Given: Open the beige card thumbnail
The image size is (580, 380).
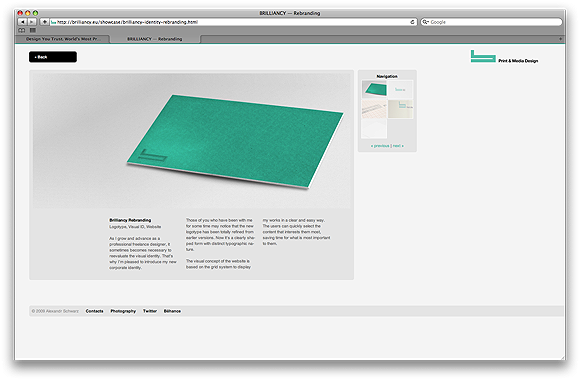Looking at the screenshot, I should pos(400,109).
